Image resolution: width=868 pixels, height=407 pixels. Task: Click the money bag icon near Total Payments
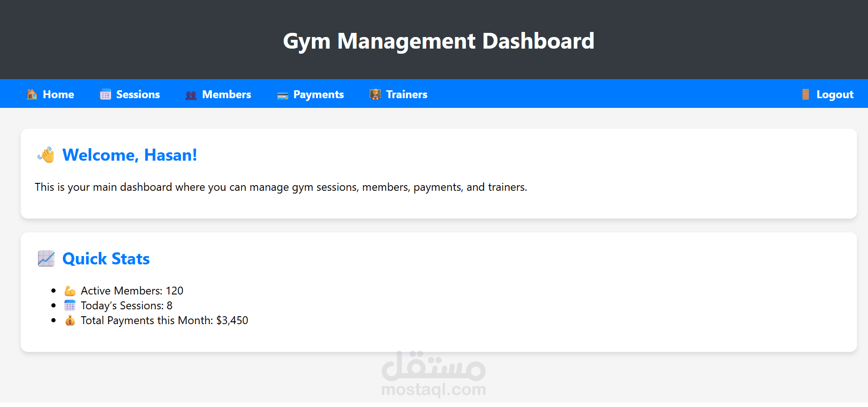coord(70,320)
